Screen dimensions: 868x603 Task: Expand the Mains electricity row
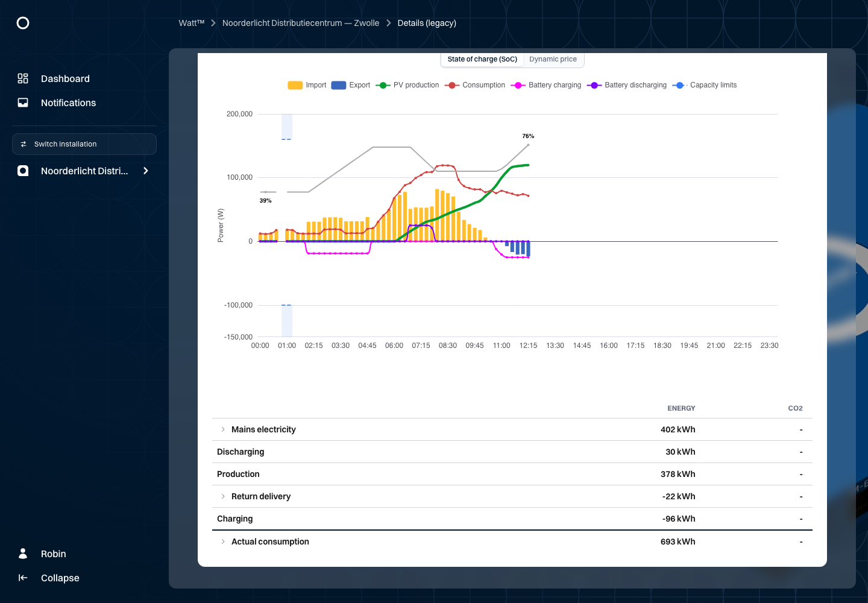click(x=223, y=429)
